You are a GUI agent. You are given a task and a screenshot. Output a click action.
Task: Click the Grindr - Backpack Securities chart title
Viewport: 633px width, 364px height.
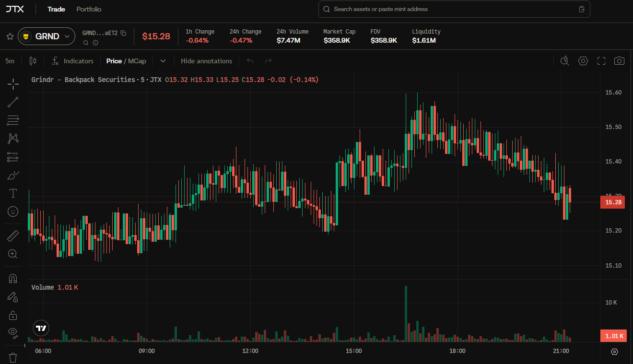click(83, 80)
